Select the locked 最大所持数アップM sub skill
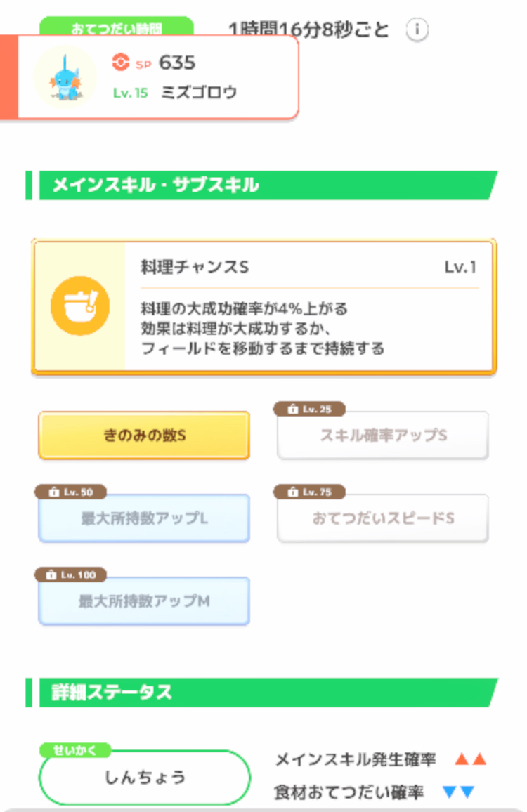Image resolution: width=527 pixels, height=812 pixels. click(x=144, y=602)
